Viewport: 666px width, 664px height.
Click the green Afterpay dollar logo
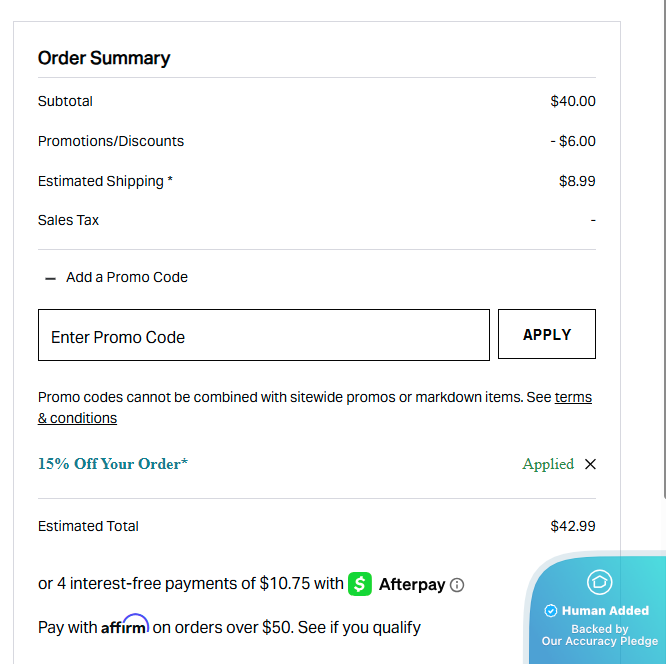coord(360,584)
